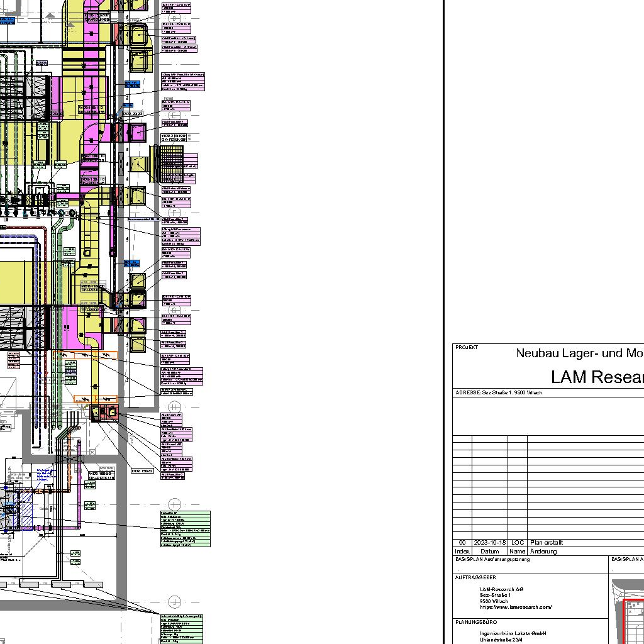Click the '9500 Villach' line under Auftraggeber
The image size is (644, 644).
click(494, 601)
